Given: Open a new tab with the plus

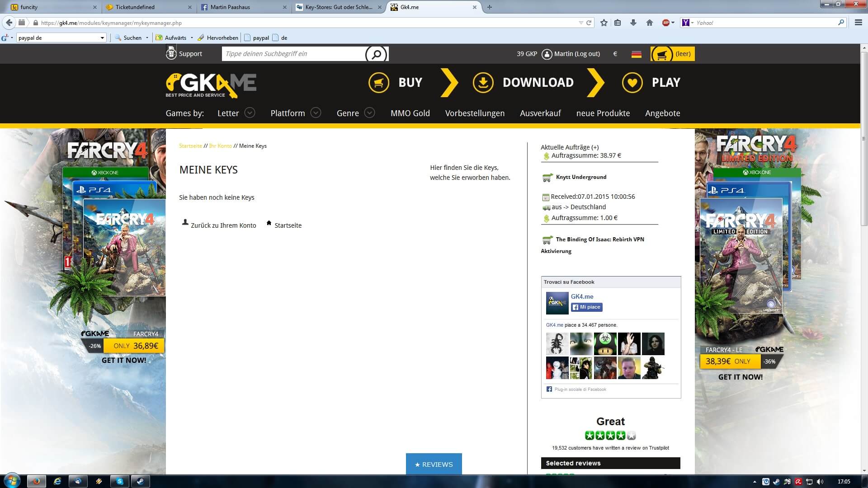Looking at the screenshot, I should 489,7.
